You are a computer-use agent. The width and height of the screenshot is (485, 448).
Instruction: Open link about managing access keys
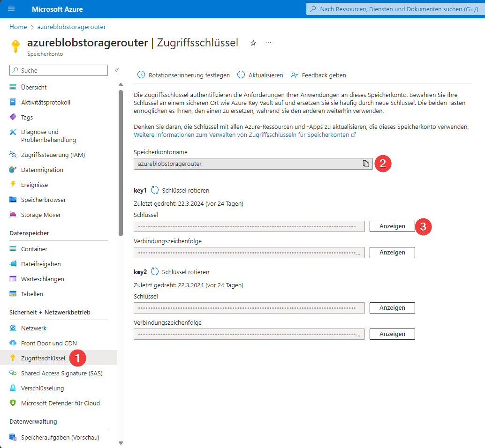(242, 134)
